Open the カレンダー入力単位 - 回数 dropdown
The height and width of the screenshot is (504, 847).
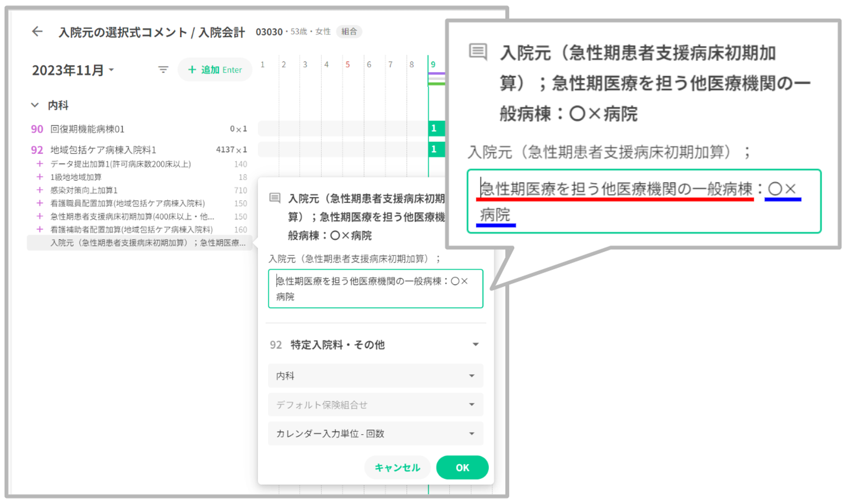[x=375, y=433]
